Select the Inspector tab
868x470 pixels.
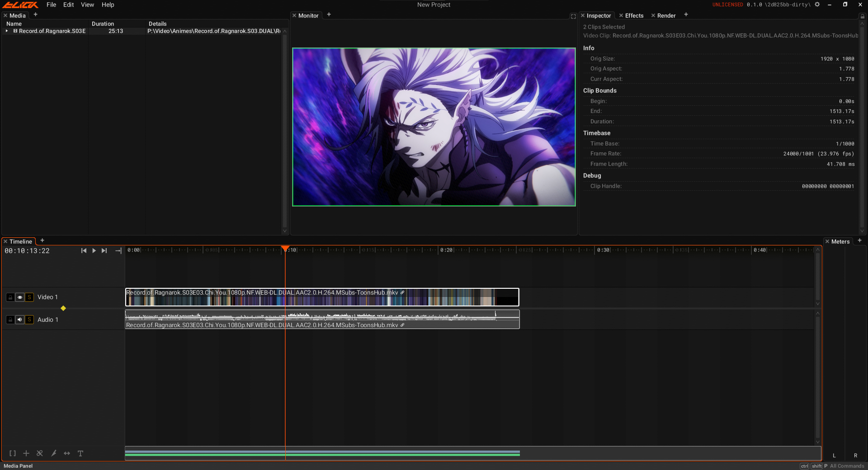[x=599, y=15]
